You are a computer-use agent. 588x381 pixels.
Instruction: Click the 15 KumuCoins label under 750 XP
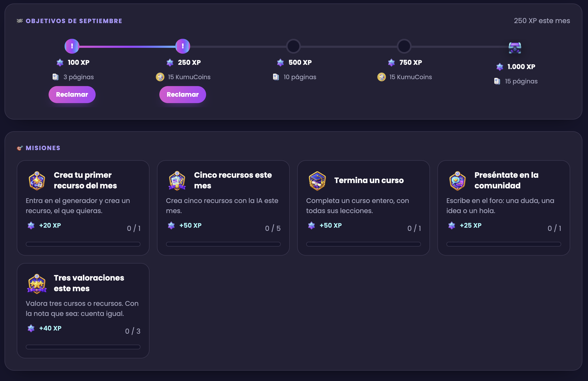click(x=411, y=77)
